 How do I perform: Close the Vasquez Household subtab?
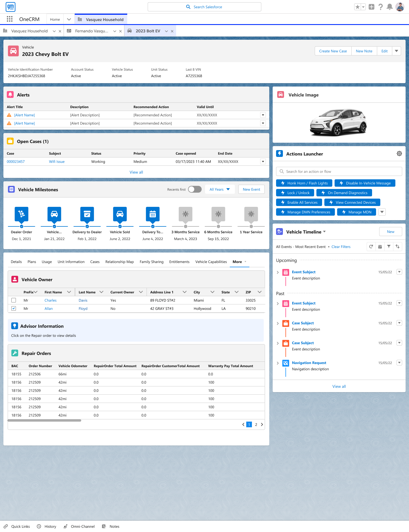point(60,31)
